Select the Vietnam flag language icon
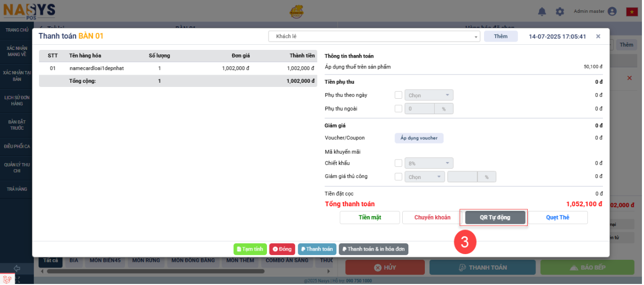The image size is (644, 285). point(632,11)
